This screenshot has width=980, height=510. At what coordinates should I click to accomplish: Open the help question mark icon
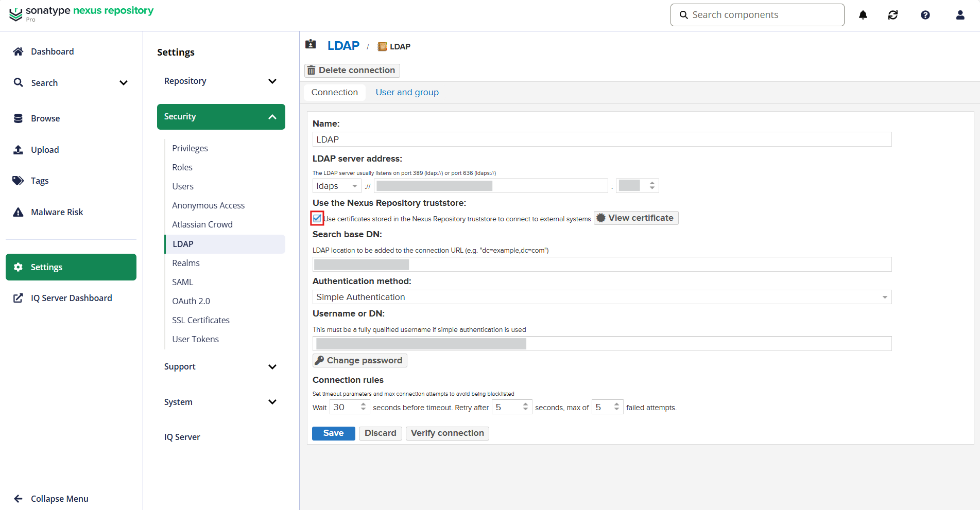(925, 15)
